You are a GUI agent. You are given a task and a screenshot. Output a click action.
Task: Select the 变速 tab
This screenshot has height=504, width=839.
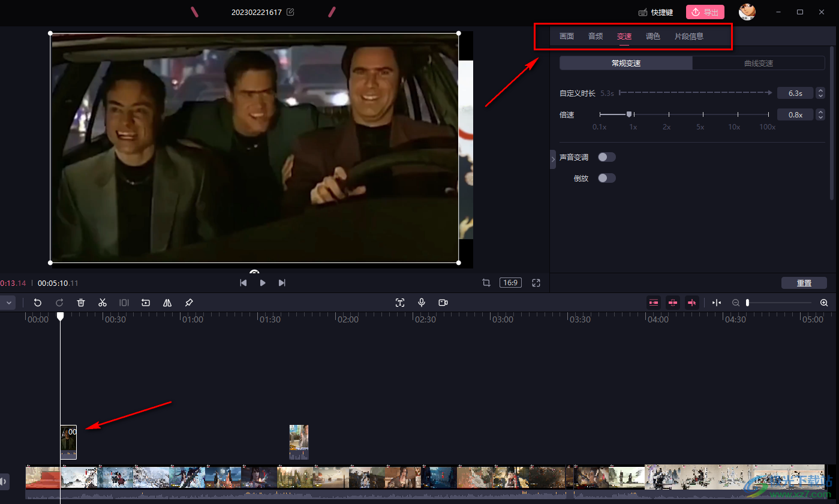624,36
